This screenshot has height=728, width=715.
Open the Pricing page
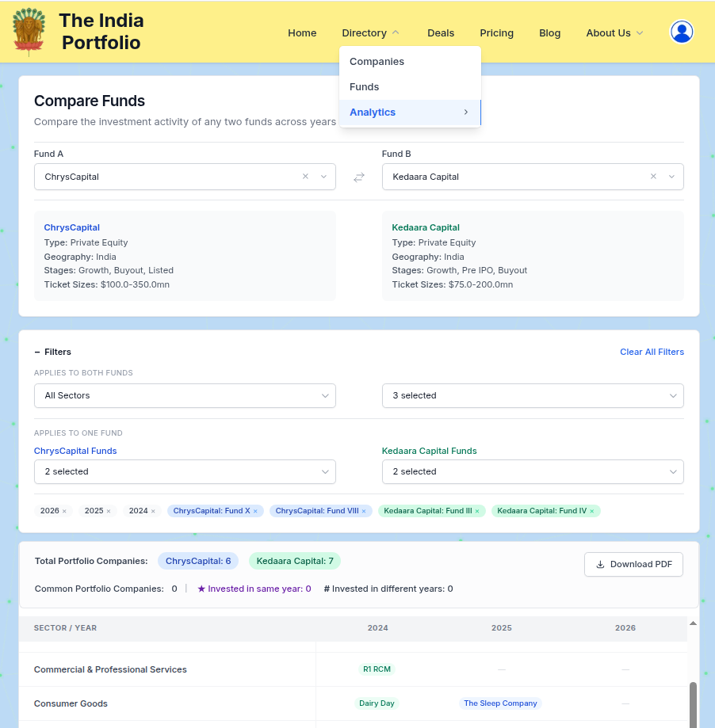pos(497,33)
